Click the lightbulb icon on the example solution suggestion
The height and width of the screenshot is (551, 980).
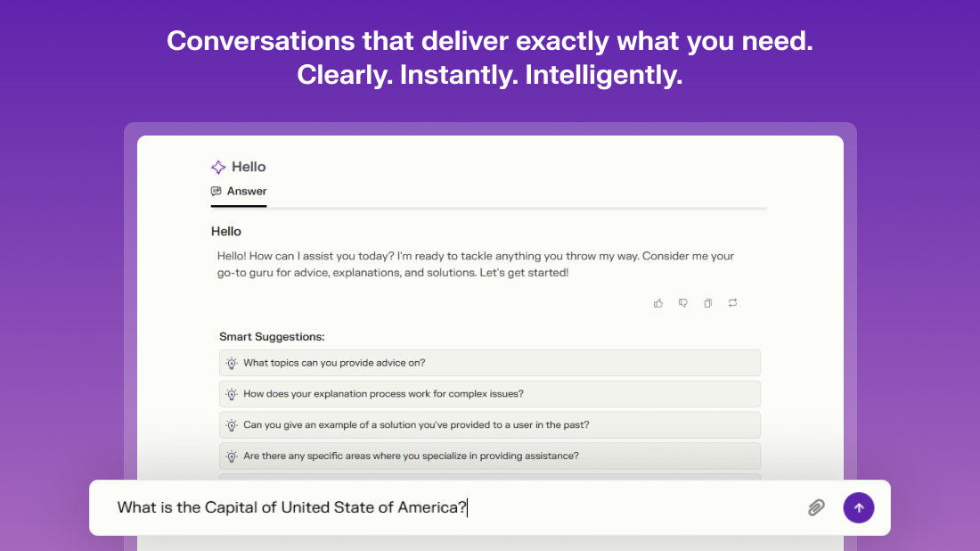pyautogui.click(x=232, y=425)
